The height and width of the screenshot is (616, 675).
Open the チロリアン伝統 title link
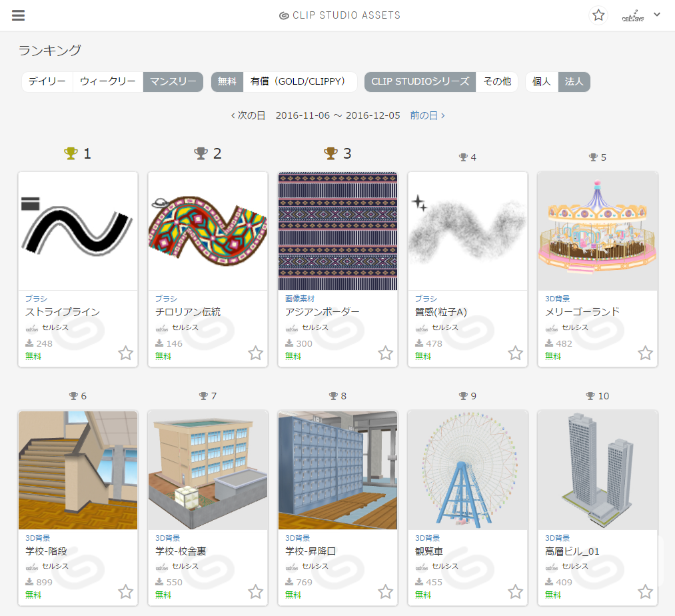pos(188,312)
